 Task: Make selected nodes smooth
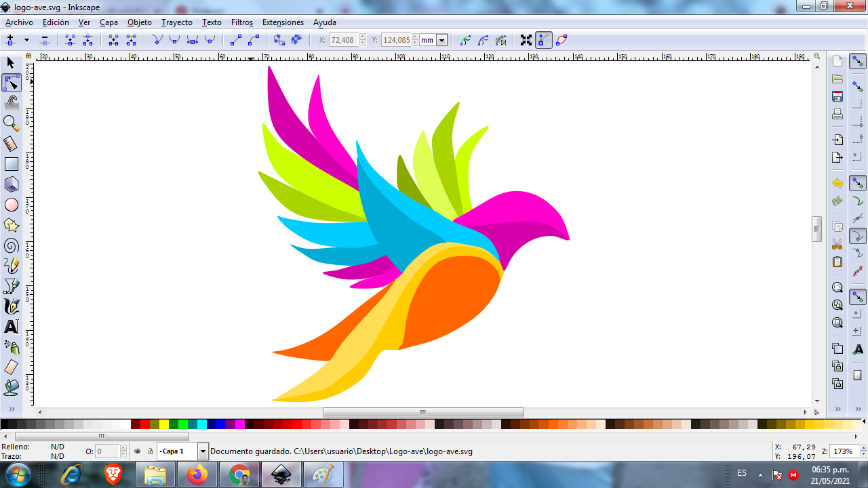[175, 40]
